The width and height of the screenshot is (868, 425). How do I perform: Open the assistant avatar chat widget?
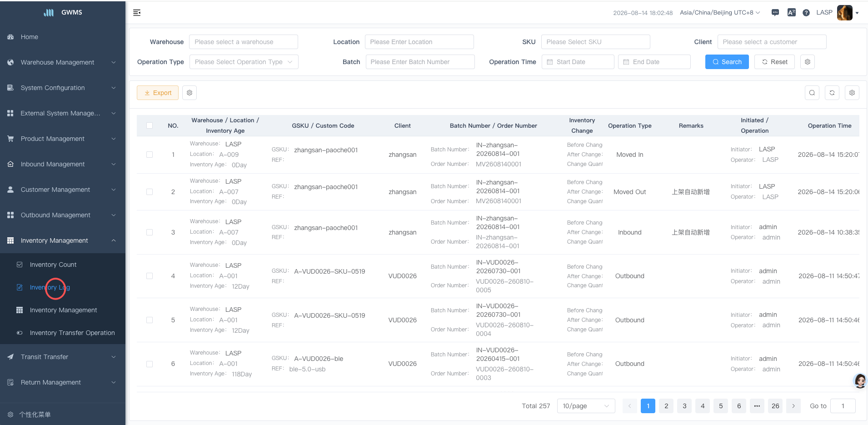(x=860, y=381)
